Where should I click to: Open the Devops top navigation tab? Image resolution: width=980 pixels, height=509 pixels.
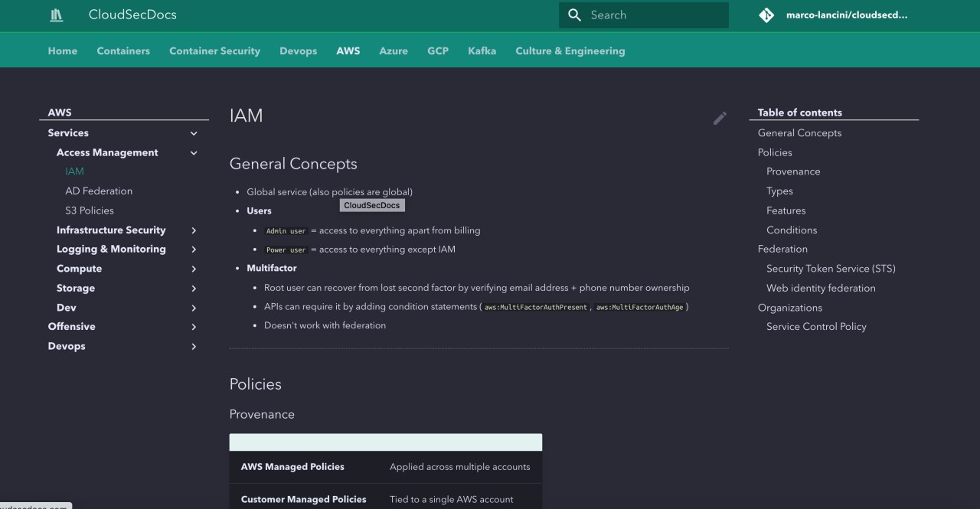point(299,51)
